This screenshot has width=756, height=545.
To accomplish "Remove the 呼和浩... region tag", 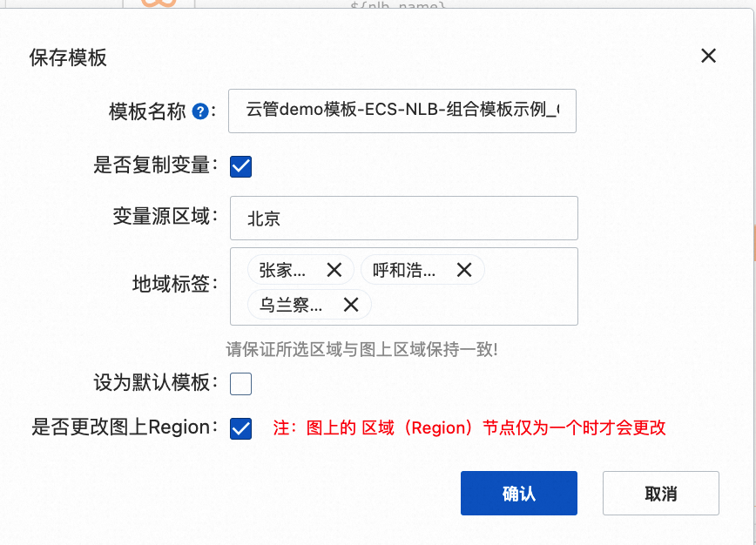I will pyautogui.click(x=464, y=270).
